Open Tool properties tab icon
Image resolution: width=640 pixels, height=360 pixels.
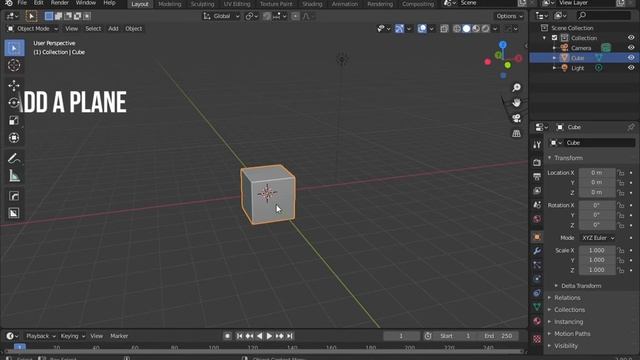[x=537, y=144]
